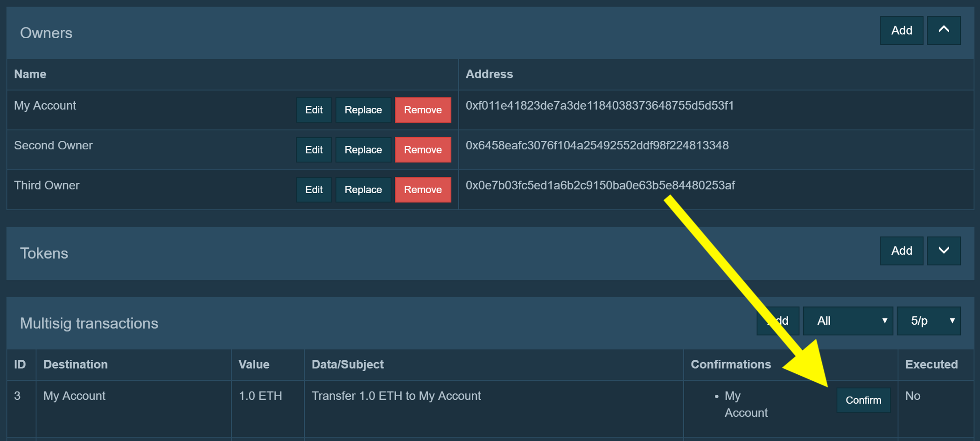Click Add in the Tokens header
This screenshot has height=441, width=980.
click(x=901, y=251)
